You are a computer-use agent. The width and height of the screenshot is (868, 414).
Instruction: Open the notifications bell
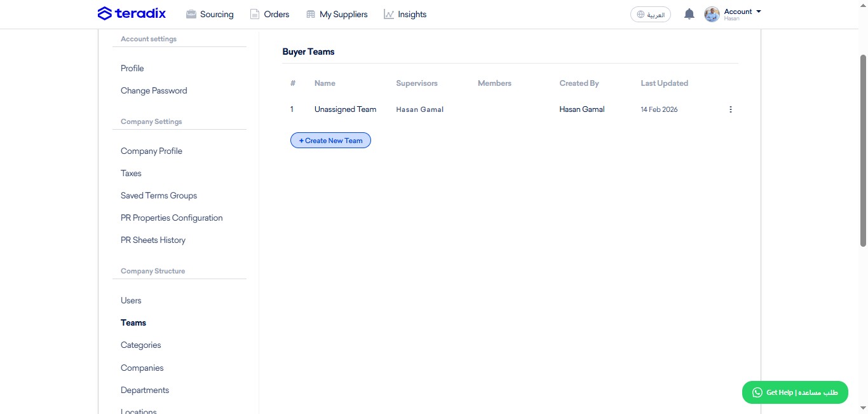(689, 14)
